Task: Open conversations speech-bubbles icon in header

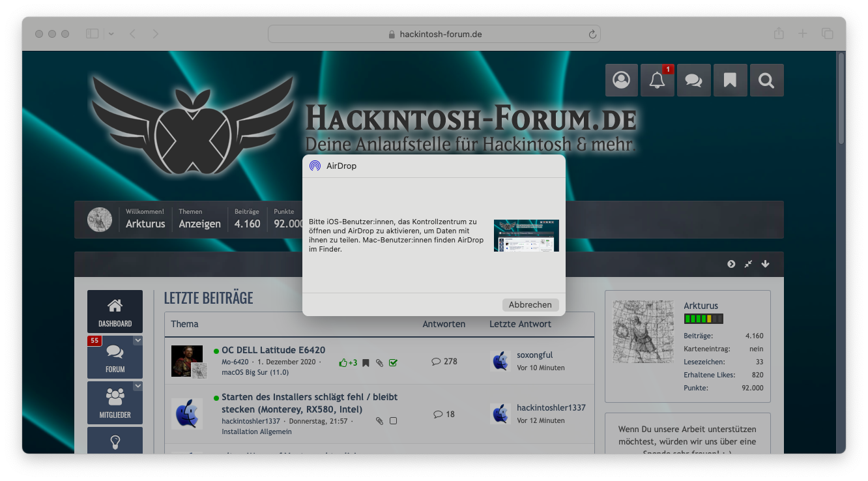Action: [x=694, y=80]
